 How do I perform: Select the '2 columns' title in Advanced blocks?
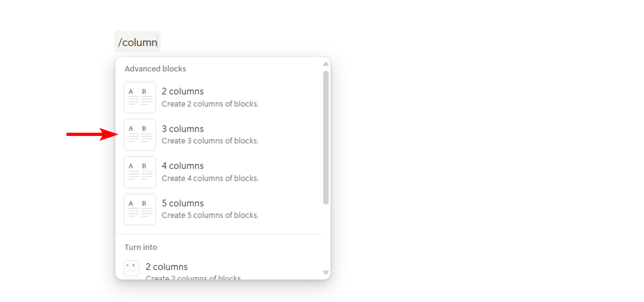click(x=182, y=91)
